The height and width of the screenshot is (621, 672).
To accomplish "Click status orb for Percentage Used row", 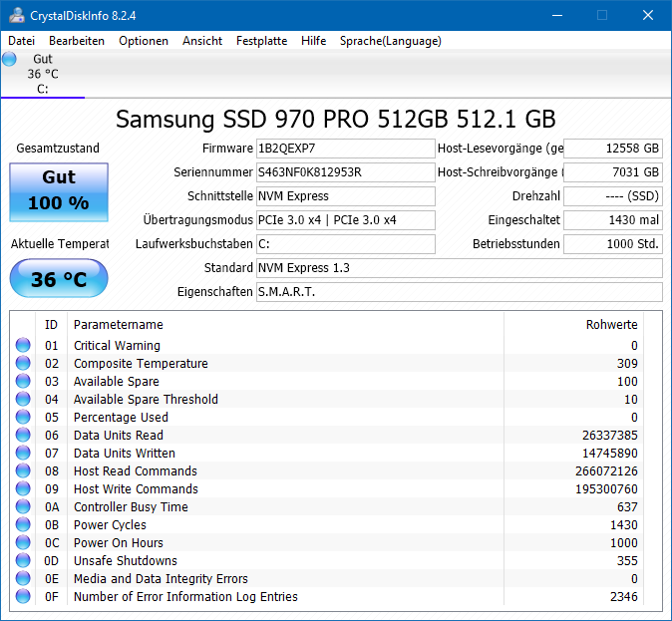I will click(23, 417).
